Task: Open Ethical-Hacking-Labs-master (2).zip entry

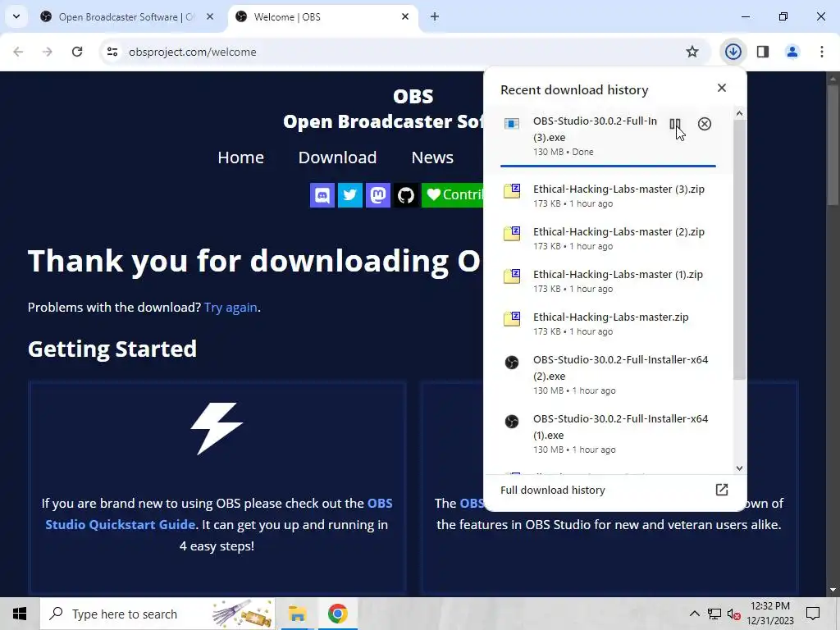Action: pos(608,239)
